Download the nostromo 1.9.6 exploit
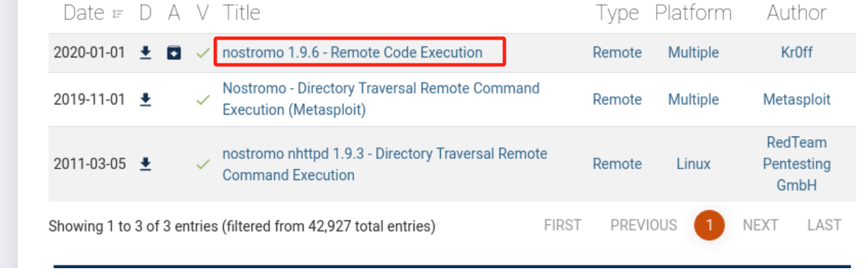 click(x=145, y=53)
